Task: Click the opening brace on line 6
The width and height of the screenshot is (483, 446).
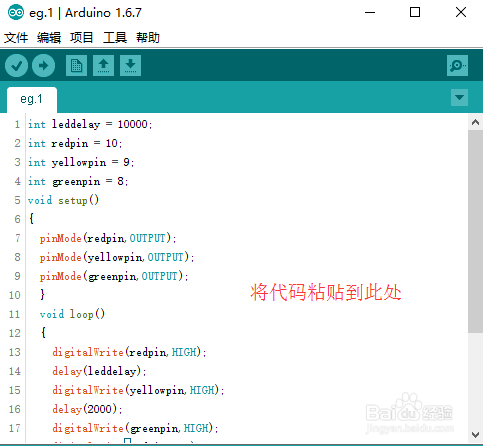Action: click(31, 219)
